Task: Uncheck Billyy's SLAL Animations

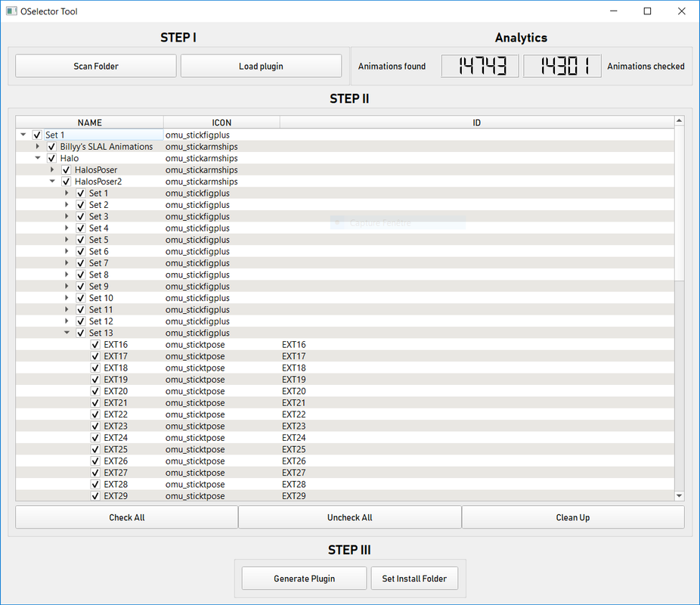Action: point(51,146)
